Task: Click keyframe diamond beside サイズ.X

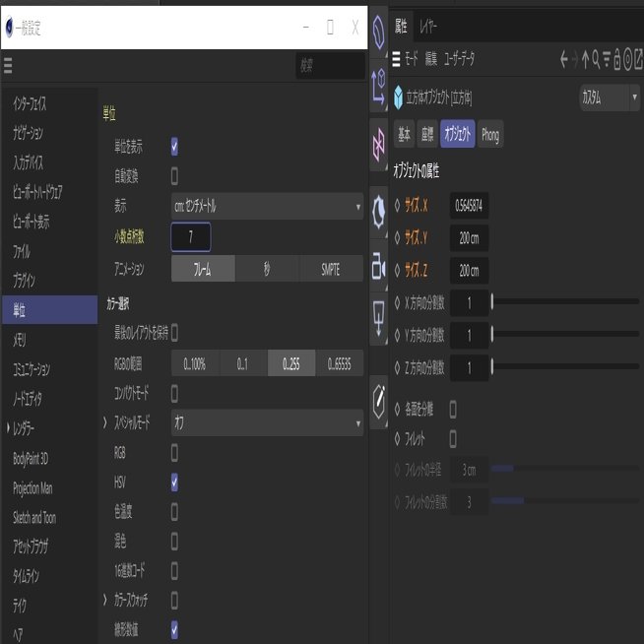Action: [x=397, y=206]
